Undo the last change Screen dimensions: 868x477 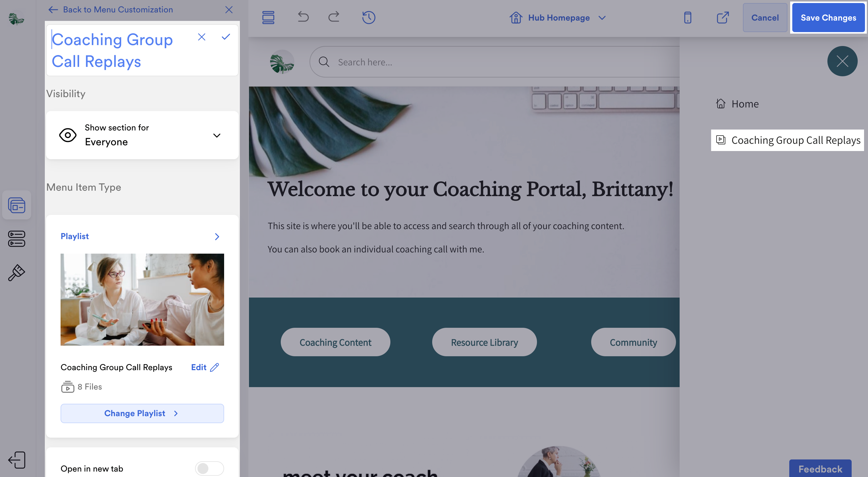coord(303,17)
